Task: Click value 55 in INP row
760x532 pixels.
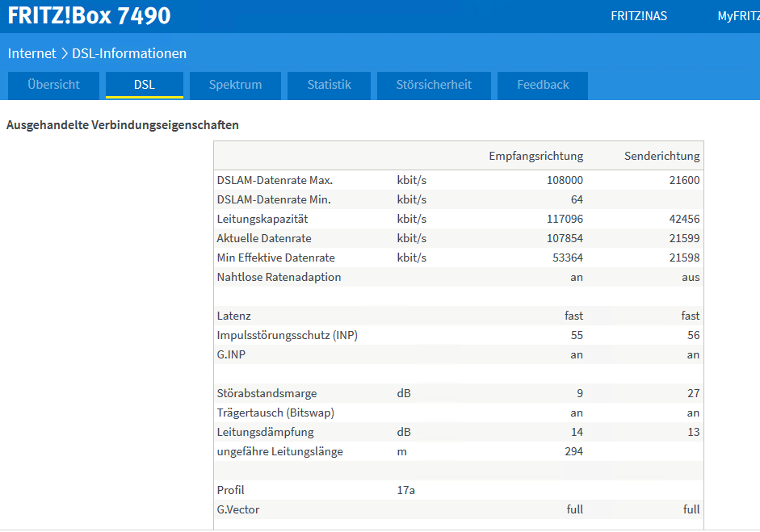Action: tap(577, 335)
